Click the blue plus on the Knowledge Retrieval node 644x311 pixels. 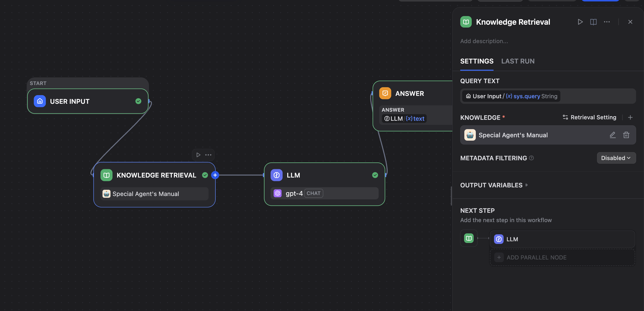[x=215, y=175]
